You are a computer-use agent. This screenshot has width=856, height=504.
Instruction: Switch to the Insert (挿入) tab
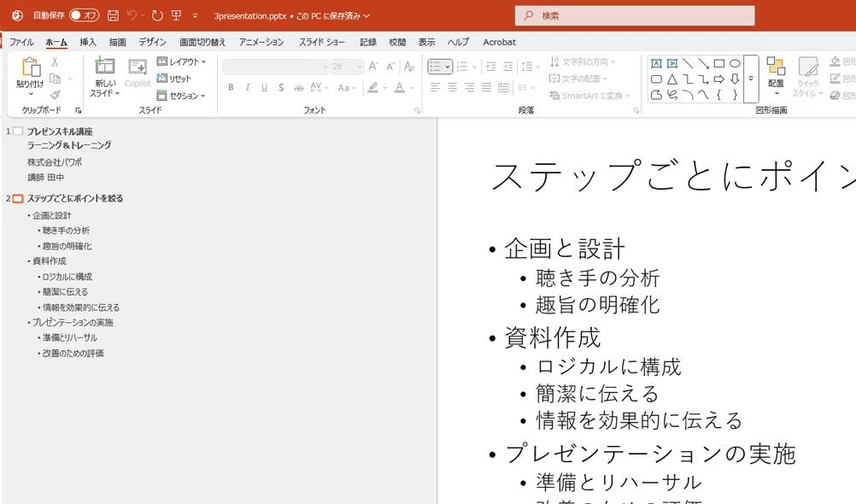pos(87,42)
